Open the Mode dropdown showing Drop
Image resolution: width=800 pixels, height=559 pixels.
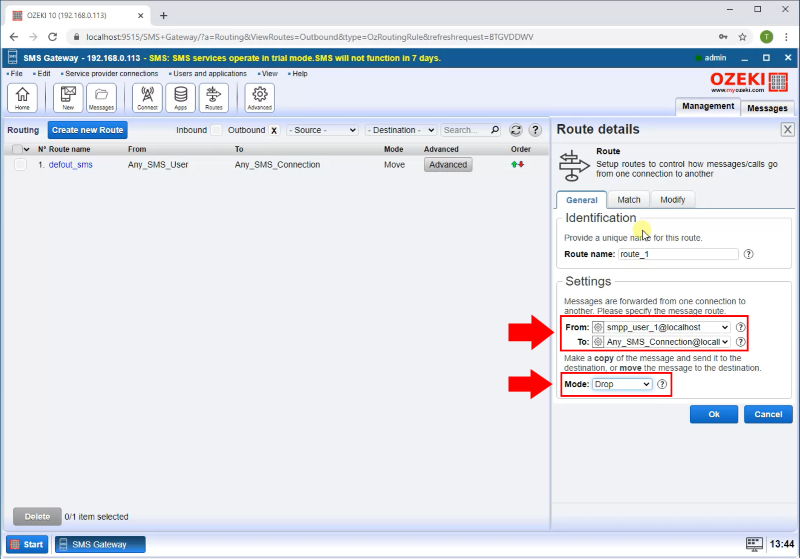pos(621,384)
